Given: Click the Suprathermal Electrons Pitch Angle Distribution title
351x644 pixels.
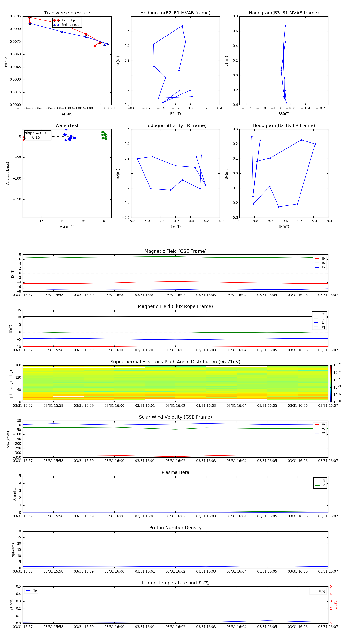Looking at the screenshot, I should 175,362.
